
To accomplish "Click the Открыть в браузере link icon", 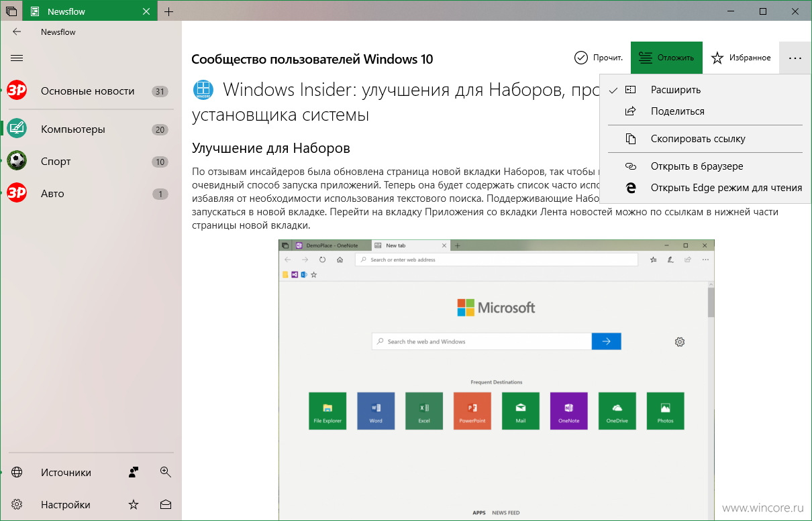I will click(630, 166).
